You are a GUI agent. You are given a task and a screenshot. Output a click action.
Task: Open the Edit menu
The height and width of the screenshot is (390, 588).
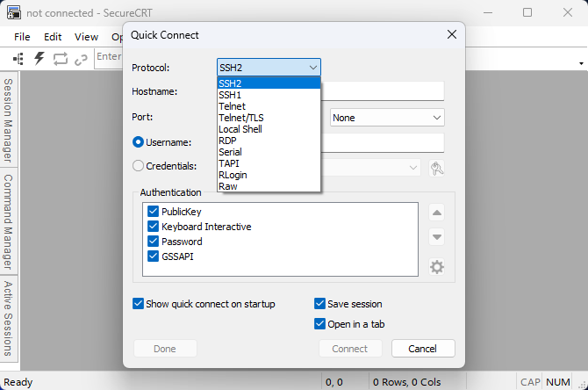coord(53,37)
